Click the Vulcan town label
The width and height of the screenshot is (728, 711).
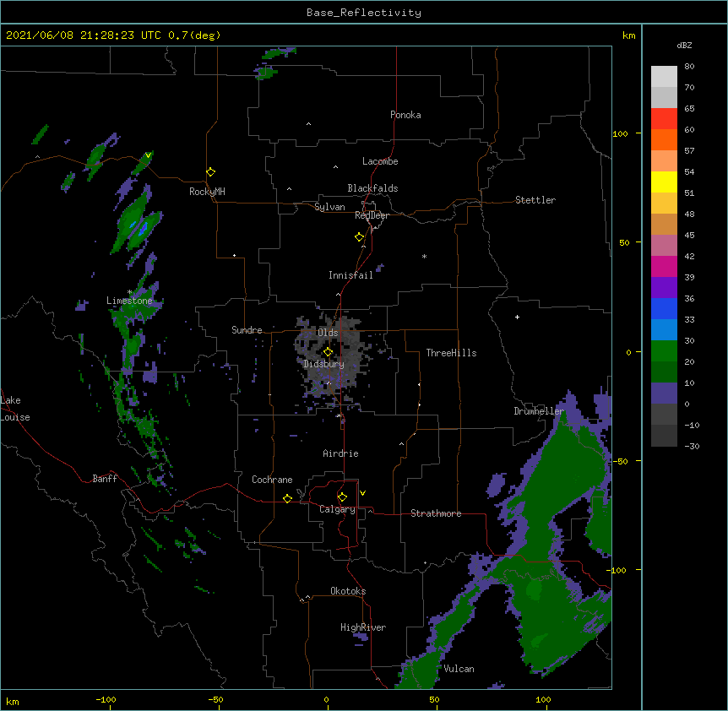(x=459, y=669)
